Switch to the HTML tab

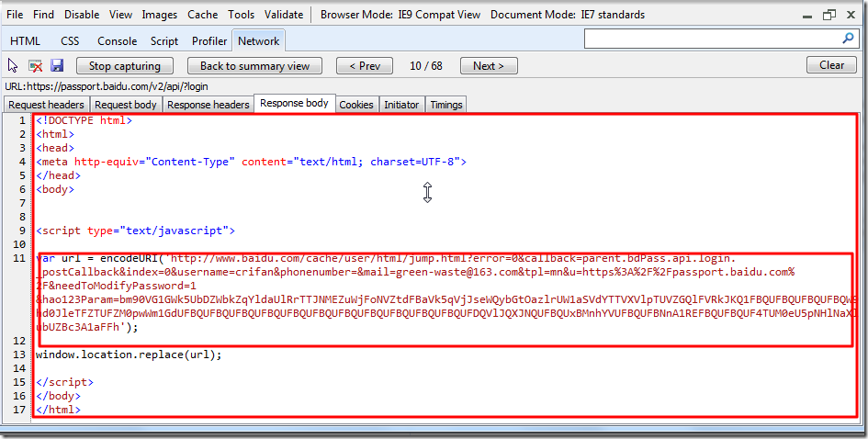pos(26,41)
